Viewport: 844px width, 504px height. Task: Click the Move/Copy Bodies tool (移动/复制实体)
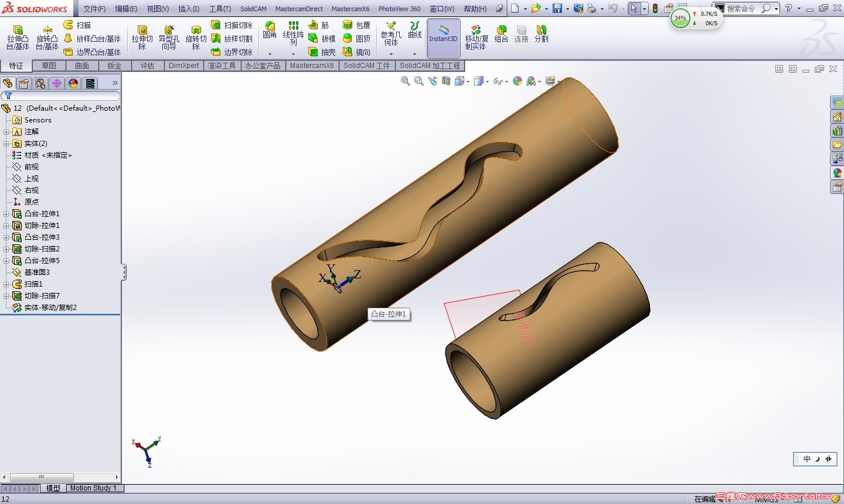pos(477,38)
